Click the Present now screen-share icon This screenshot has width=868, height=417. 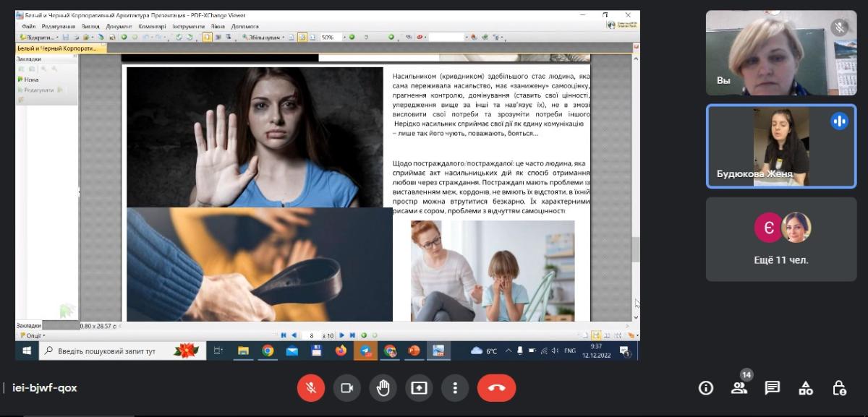point(419,388)
